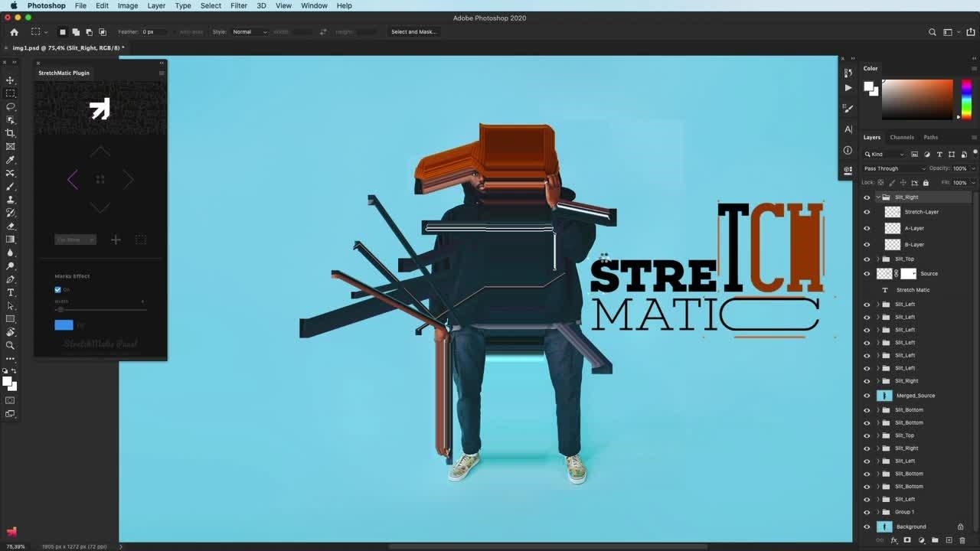Image resolution: width=980 pixels, height=551 pixels.
Task: Collapse the open Slit_Right group
Action: [877, 197]
